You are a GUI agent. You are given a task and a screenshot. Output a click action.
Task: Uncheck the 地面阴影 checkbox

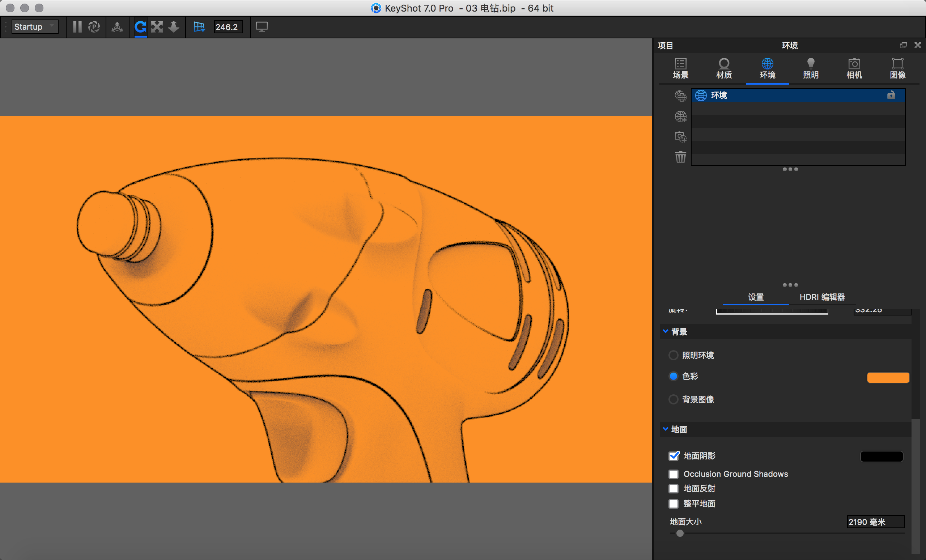point(674,456)
